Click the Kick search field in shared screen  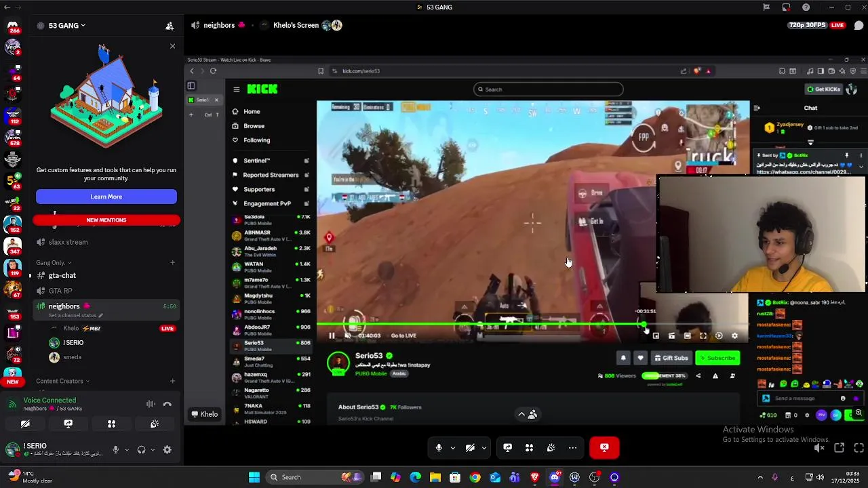(548, 89)
